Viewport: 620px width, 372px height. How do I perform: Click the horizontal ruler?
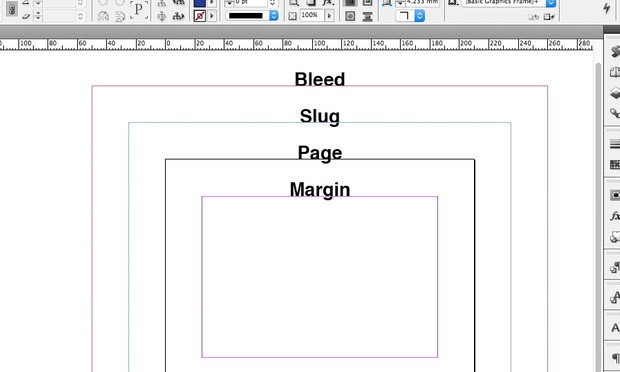coord(296,44)
